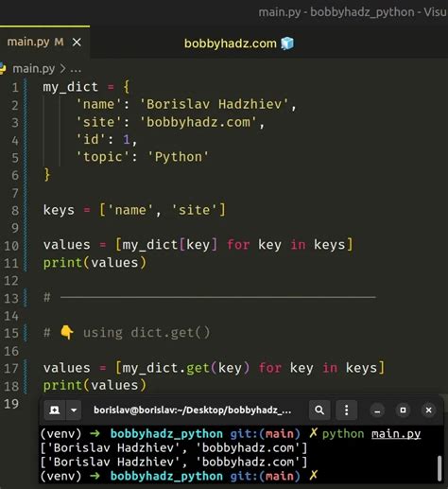The image size is (448, 489).
Task: Select the main.py editor tab
Action: pyautogui.click(x=44, y=42)
